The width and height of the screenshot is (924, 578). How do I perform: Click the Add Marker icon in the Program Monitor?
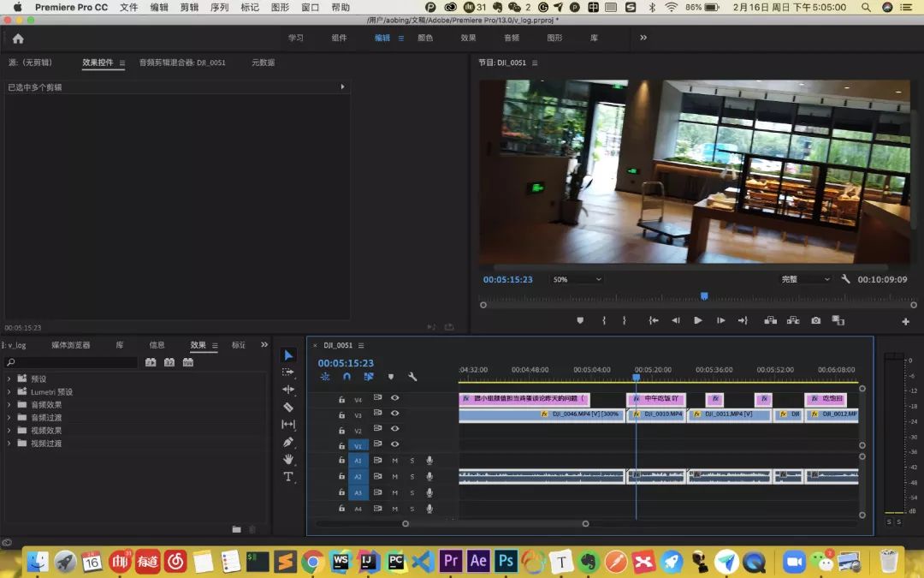click(580, 320)
